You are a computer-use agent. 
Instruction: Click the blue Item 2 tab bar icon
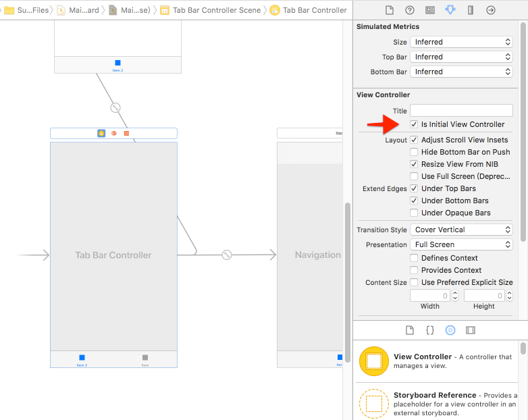pos(82,357)
